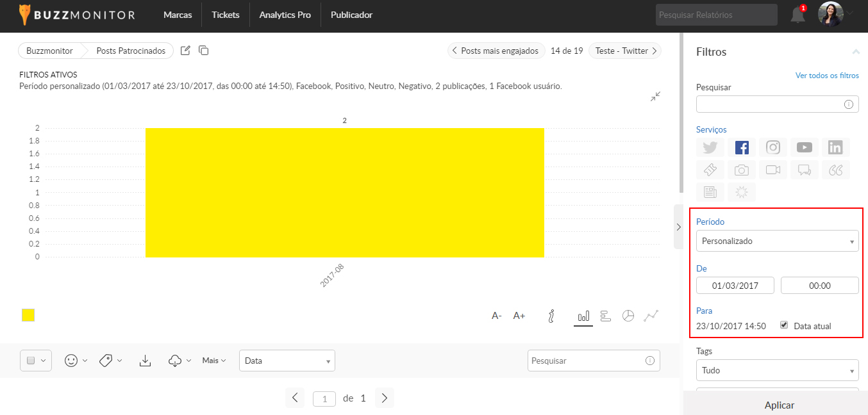This screenshot has width=868, height=415.
Task: Switch to line chart view
Action: tap(651, 316)
